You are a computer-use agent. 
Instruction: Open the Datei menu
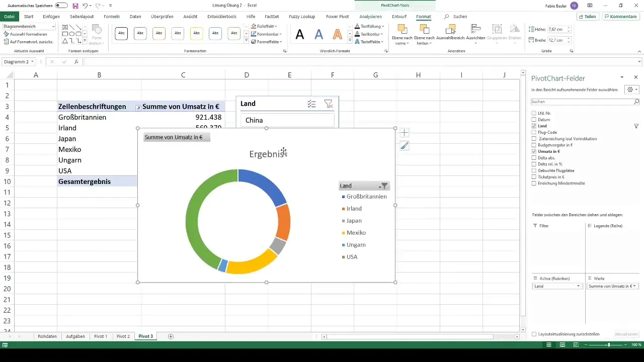pos(10,17)
